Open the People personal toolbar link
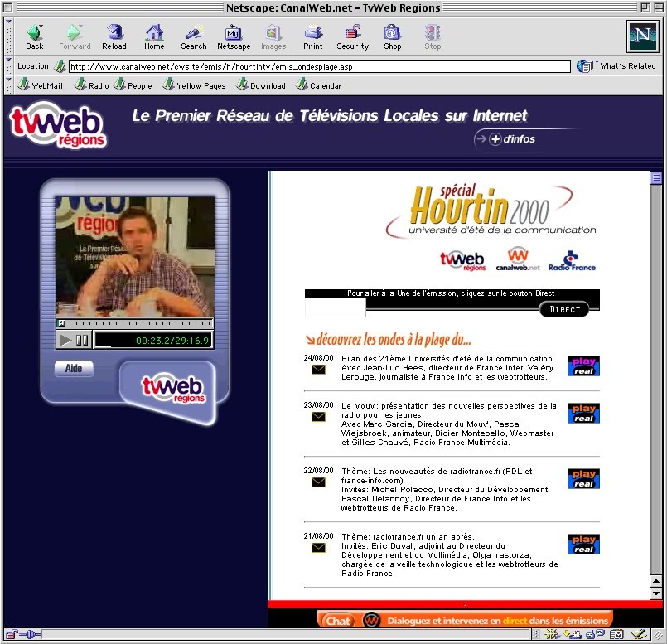Image resolution: width=667 pixels, height=644 pixels. tap(133, 85)
